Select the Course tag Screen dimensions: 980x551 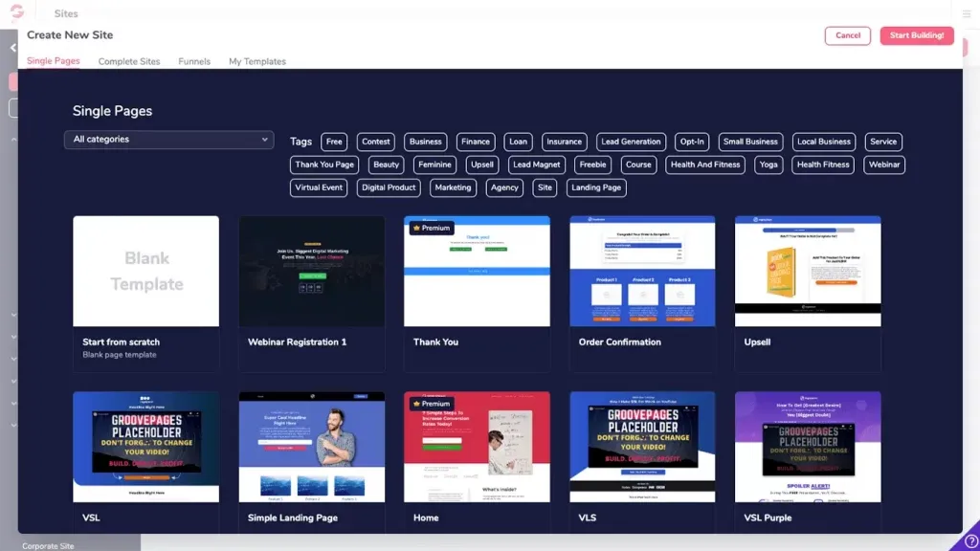click(638, 165)
